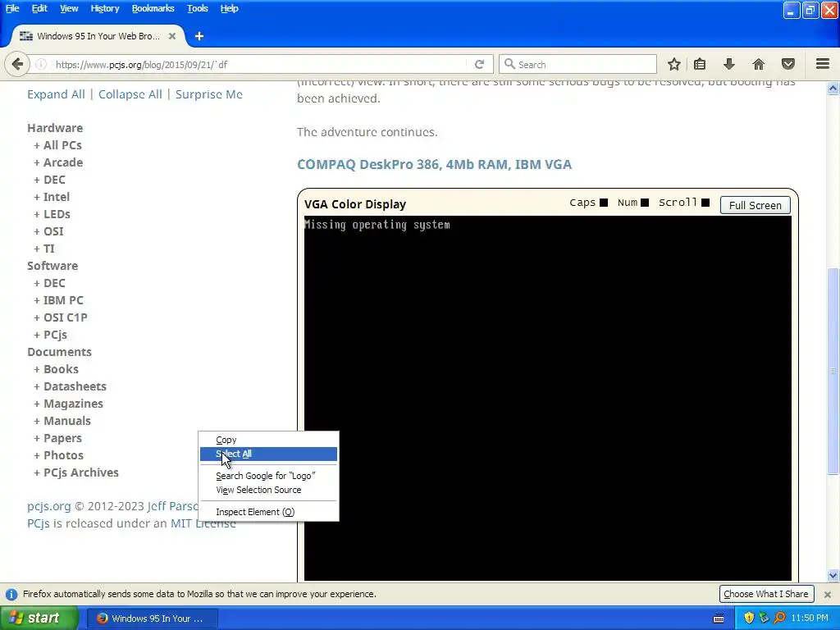Click the Collapse All link
The image size is (840, 630).
130,94
